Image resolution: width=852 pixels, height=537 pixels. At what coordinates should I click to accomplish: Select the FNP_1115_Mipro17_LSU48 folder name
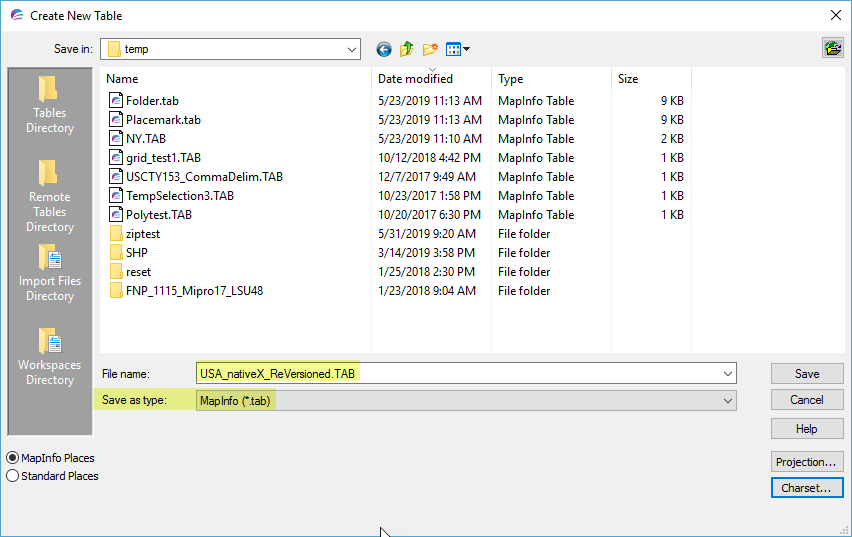click(195, 291)
